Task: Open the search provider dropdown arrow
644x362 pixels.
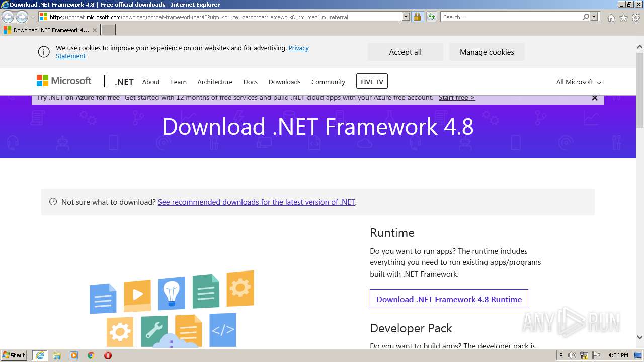Action: click(594, 17)
